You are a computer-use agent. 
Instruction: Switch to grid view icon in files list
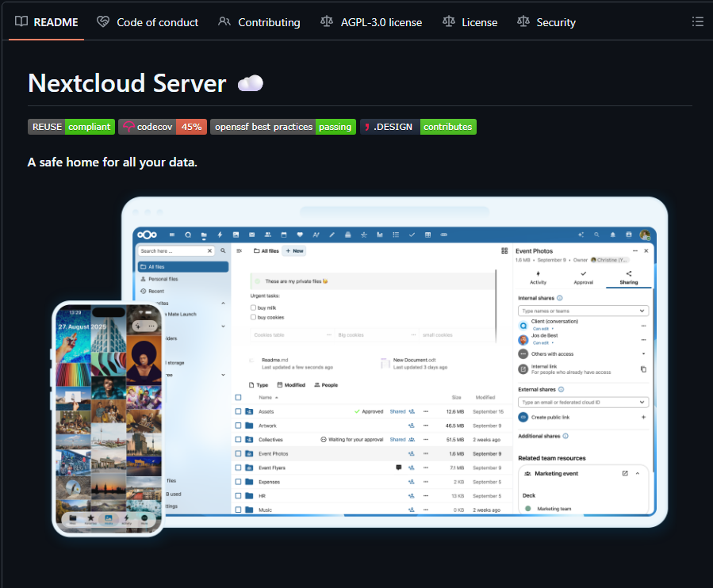[504, 251]
